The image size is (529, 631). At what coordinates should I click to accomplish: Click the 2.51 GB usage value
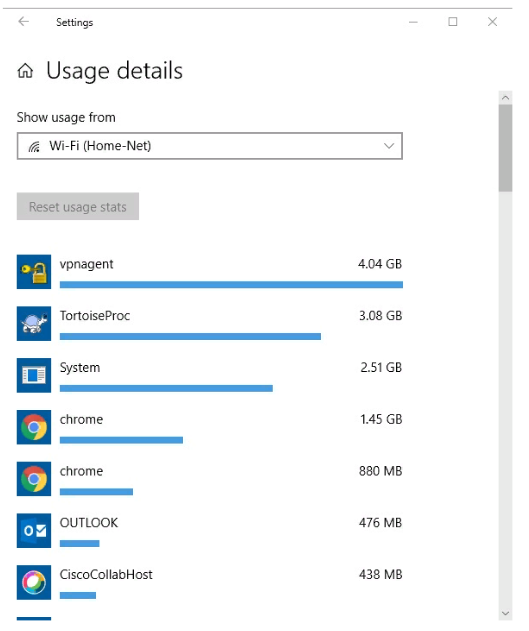click(381, 367)
